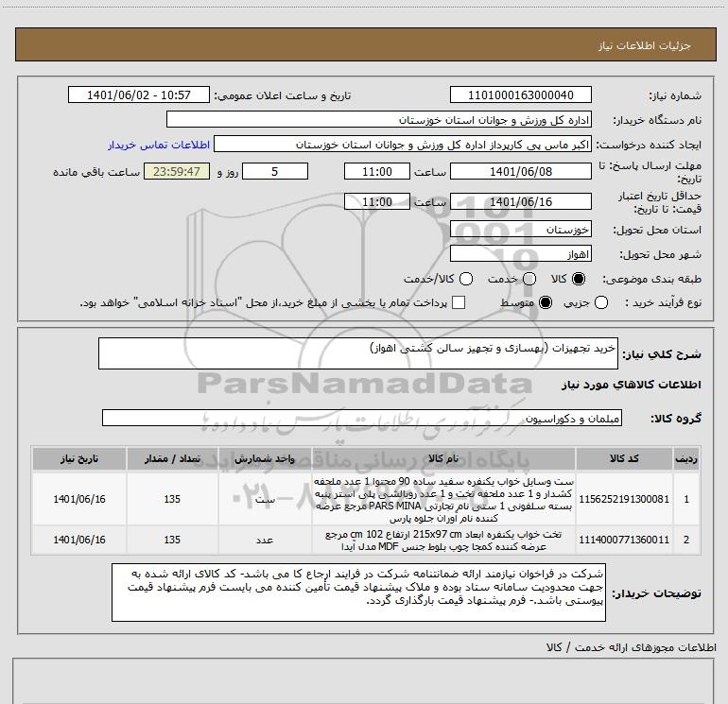Click the goods group field مبلمان و دکوراسیون

click(362, 418)
